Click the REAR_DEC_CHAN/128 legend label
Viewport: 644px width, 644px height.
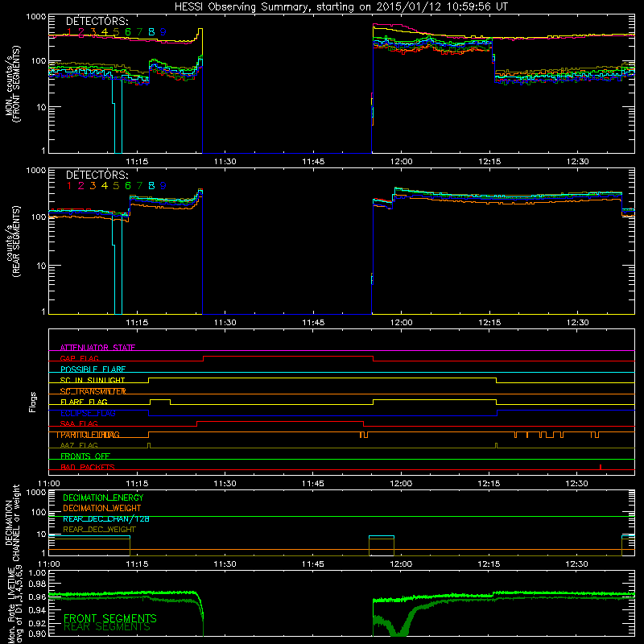106,518
